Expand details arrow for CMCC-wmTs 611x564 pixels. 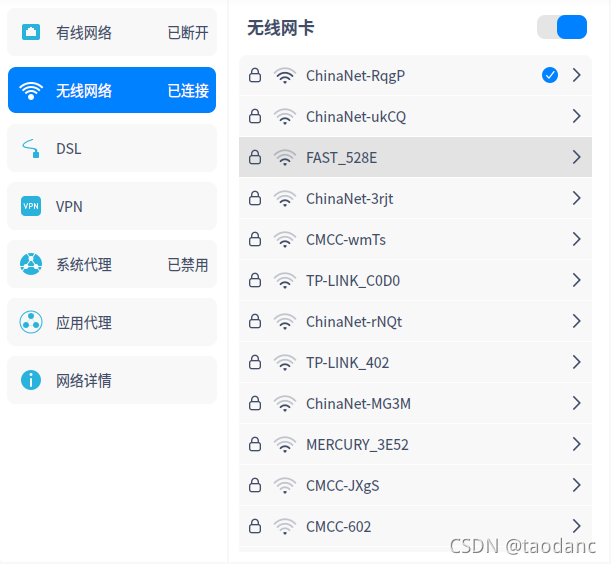pyautogui.click(x=577, y=239)
